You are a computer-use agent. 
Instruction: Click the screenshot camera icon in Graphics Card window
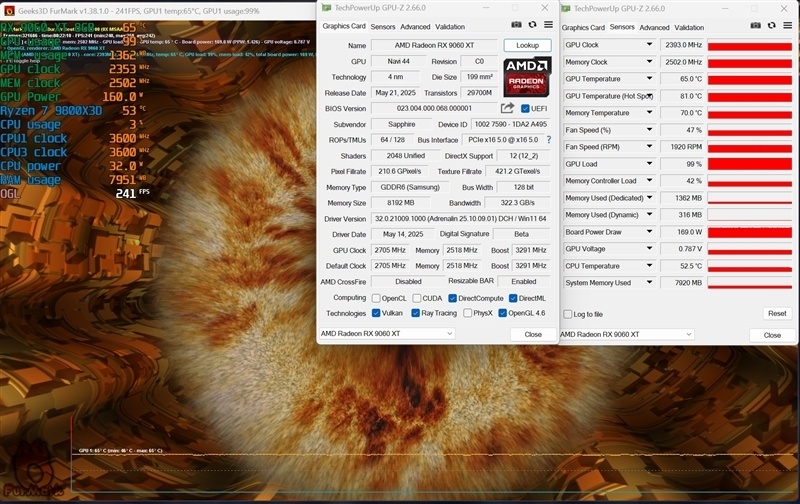(x=516, y=24)
